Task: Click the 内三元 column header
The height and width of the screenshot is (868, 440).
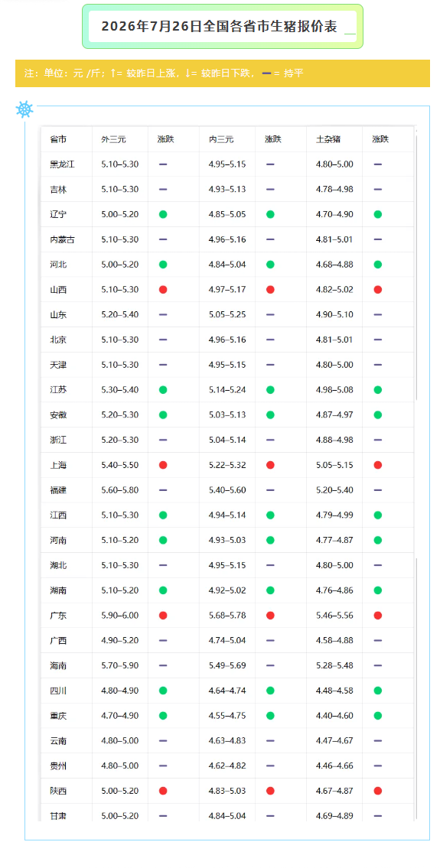Action: [221, 139]
